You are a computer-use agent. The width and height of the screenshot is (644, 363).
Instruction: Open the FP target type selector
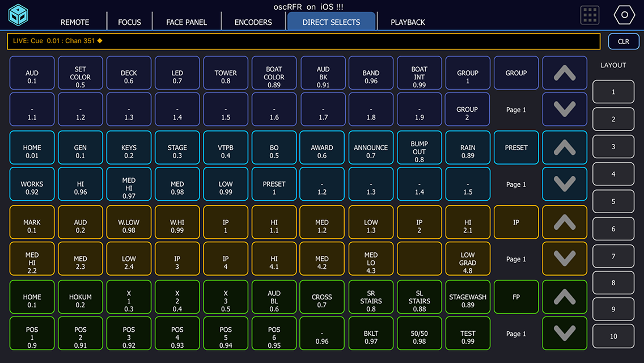pos(516,297)
